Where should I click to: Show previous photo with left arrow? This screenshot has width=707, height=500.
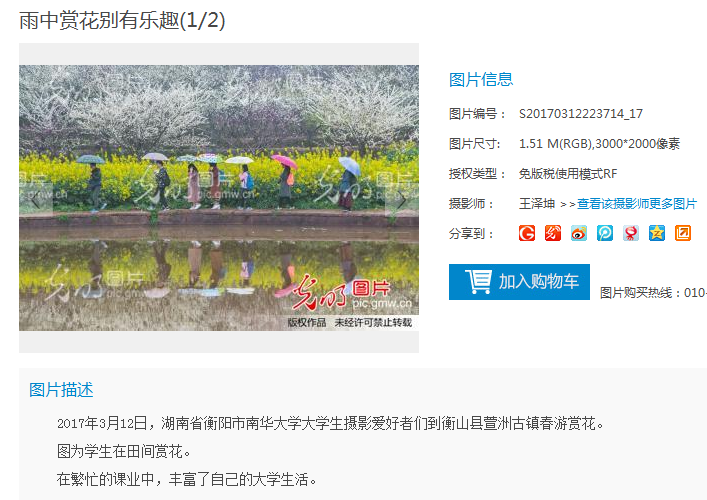(36, 199)
